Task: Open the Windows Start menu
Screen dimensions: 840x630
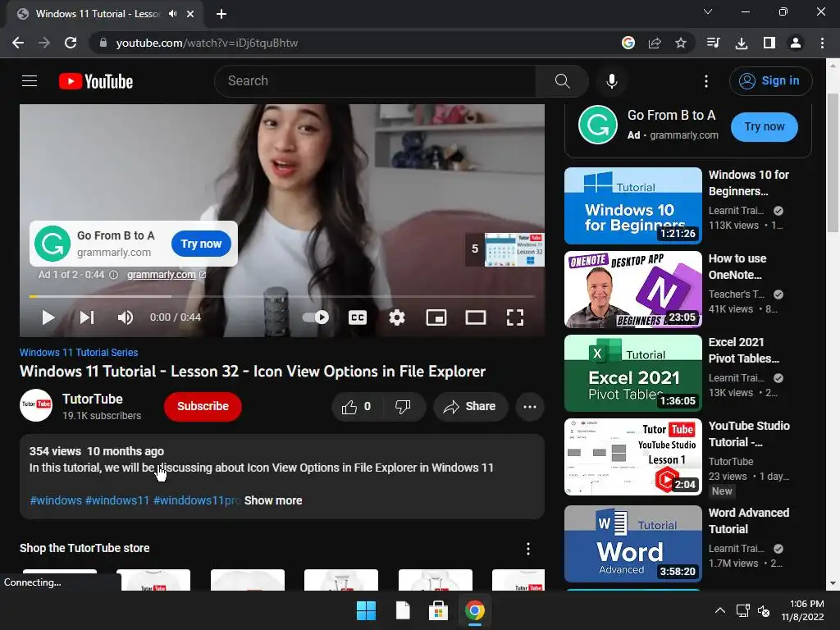Action: click(x=367, y=610)
